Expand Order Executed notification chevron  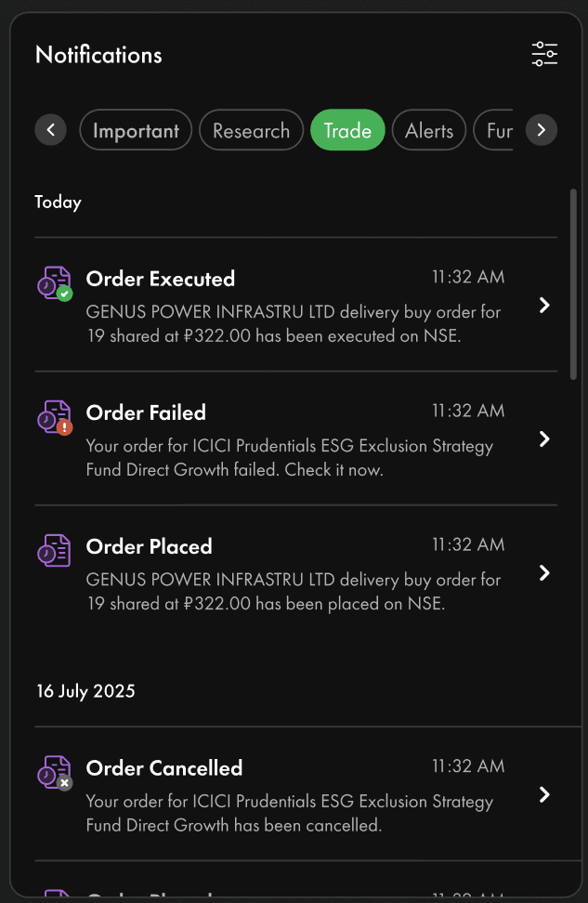click(545, 306)
